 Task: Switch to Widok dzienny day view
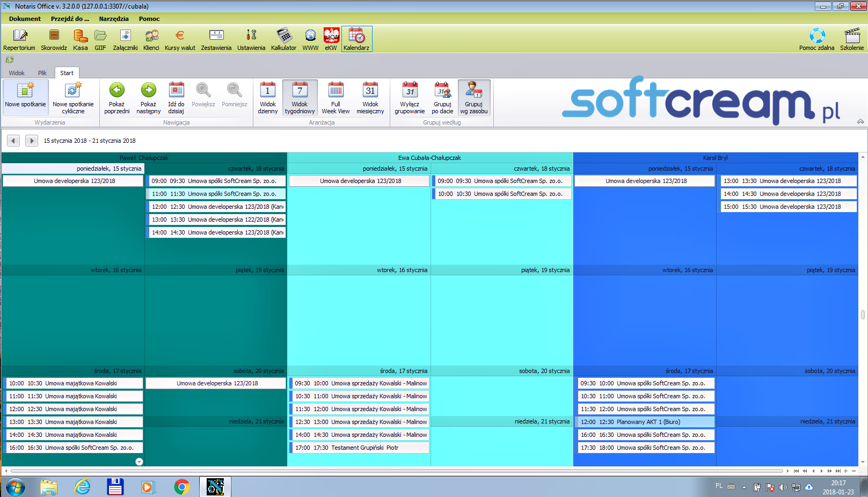[268, 98]
